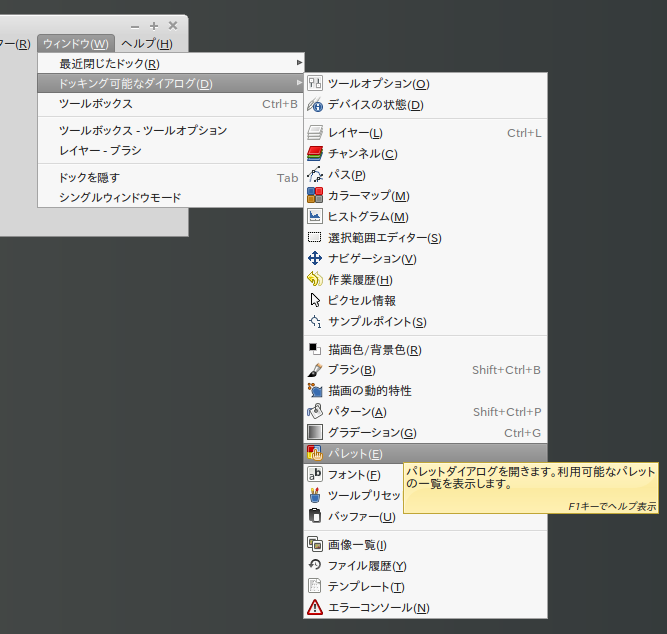Minimize the window with the dash button
Viewport: 667px width, 634px height.
[x=135, y=27]
